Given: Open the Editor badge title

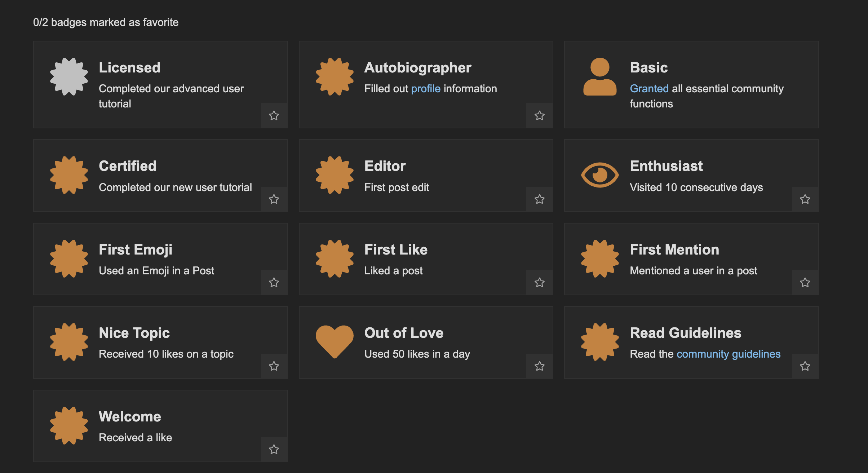Looking at the screenshot, I should [385, 166].
